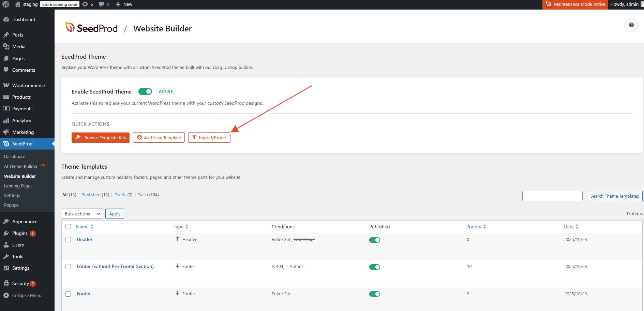Click the Plugins icon in sidebar
The height and width of the screenshot is (311, 644).
[6, 233]
